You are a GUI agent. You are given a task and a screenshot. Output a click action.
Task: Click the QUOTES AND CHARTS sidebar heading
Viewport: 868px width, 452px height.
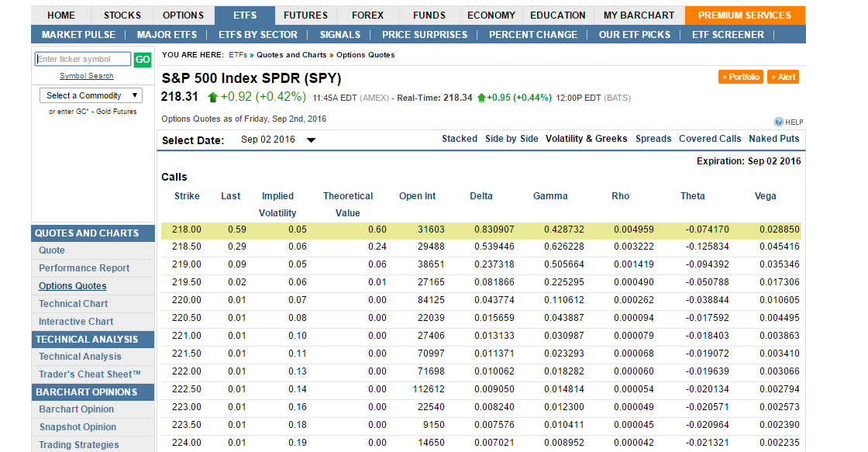pos(92,233)
